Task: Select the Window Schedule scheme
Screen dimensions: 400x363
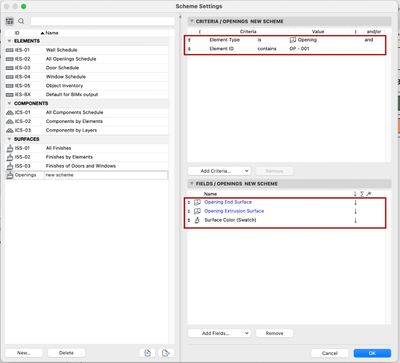Action: click(87, 77)
